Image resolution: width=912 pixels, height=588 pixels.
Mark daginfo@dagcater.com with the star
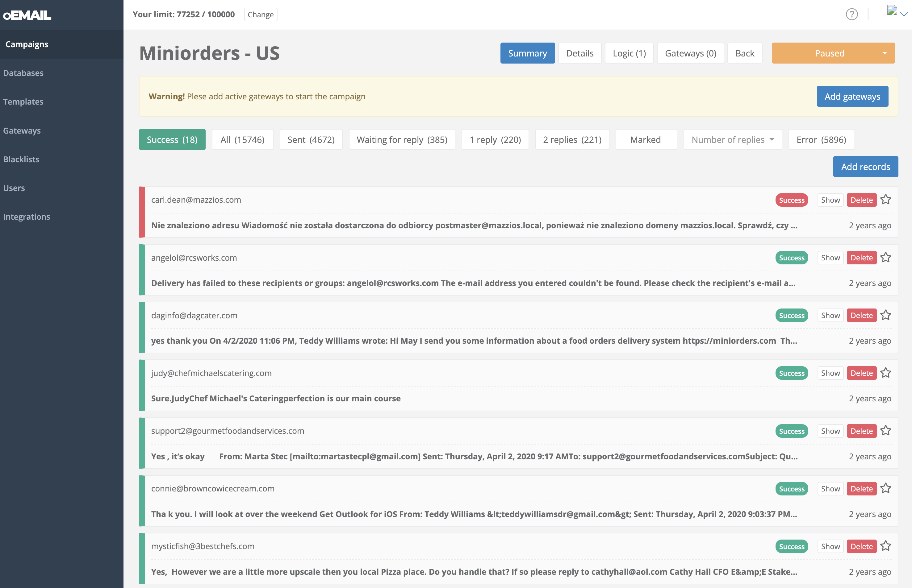[886, 315]
